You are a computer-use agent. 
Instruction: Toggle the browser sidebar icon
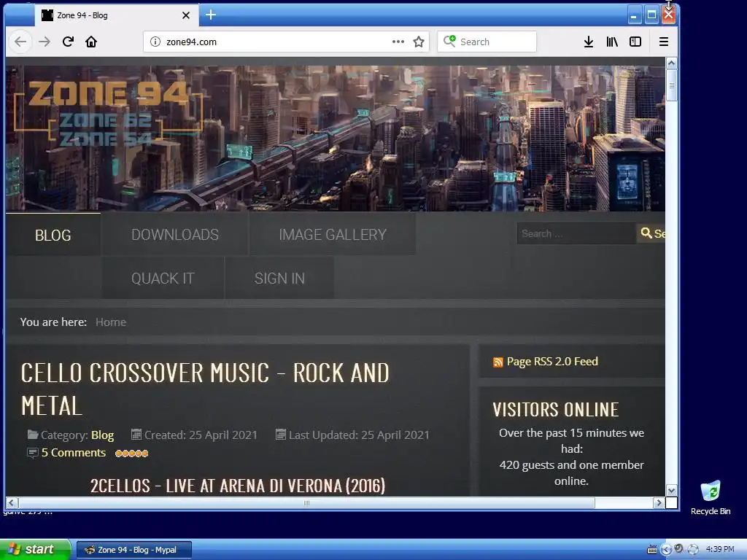635,42
